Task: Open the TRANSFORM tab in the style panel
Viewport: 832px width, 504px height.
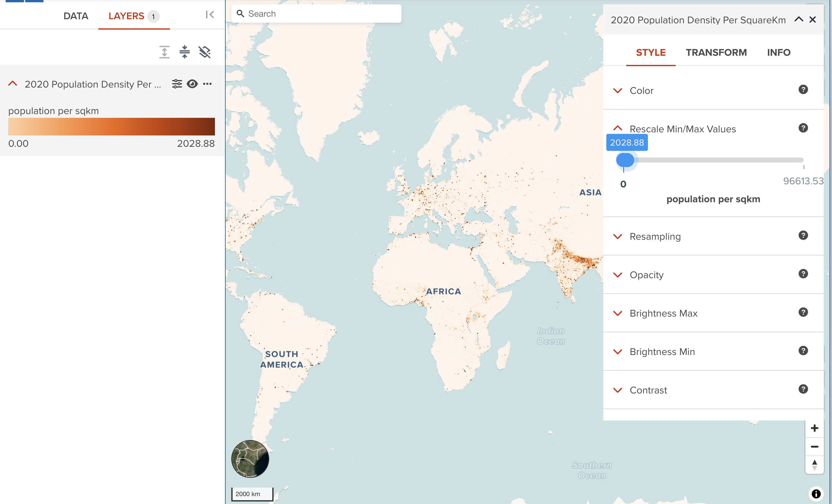Action: tap(716, 52)
